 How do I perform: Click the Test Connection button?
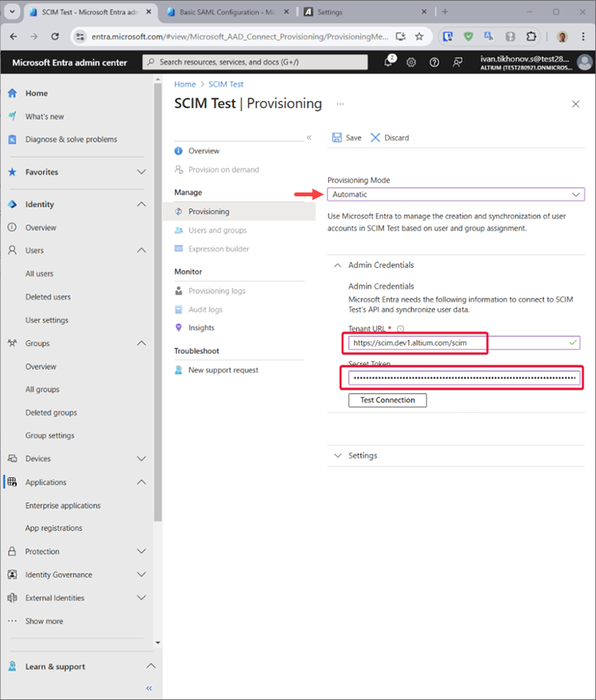[387, 400]
